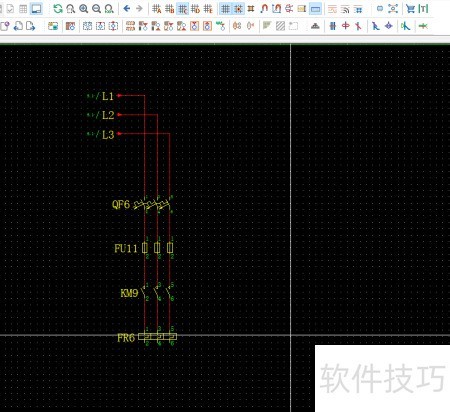Click the highlighted blue rectangle toolbar icon
The height and width of the screenshot is (412, 450).
click(x=315, y=9)
